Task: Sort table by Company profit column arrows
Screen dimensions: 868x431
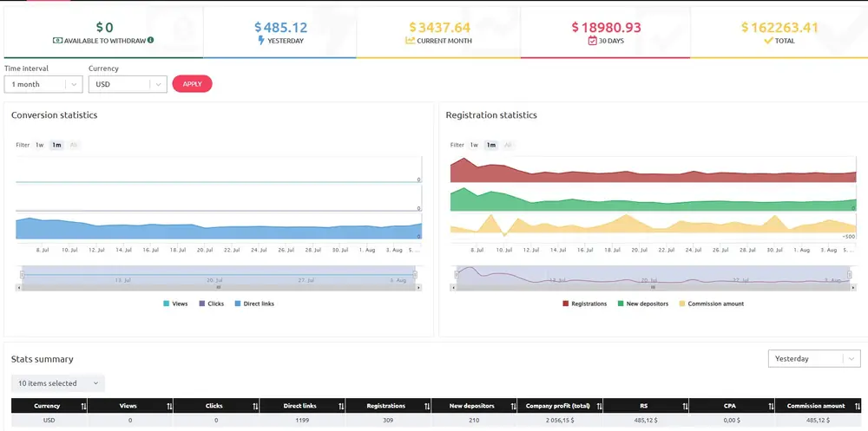Action: coord(599,406)
